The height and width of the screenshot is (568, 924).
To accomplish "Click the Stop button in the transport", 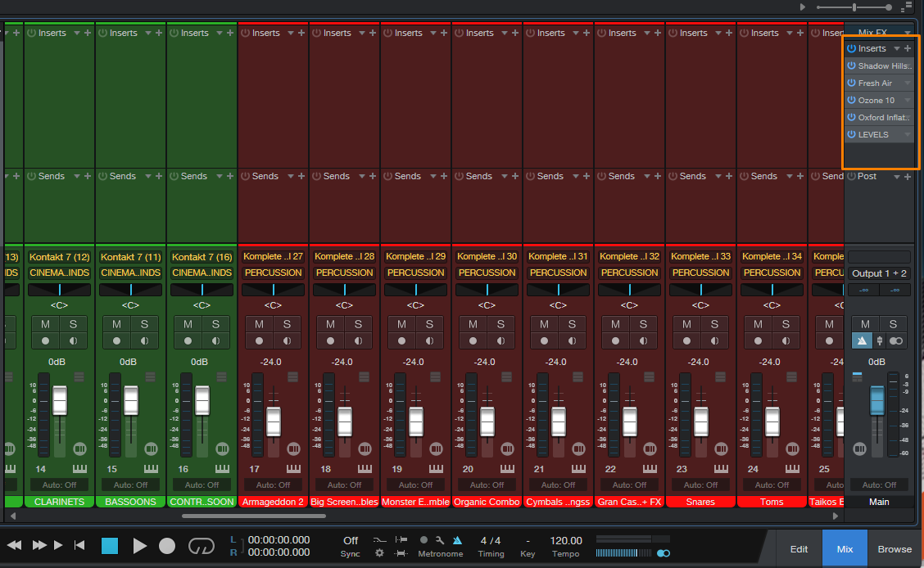I will click(x=110, y=546).
